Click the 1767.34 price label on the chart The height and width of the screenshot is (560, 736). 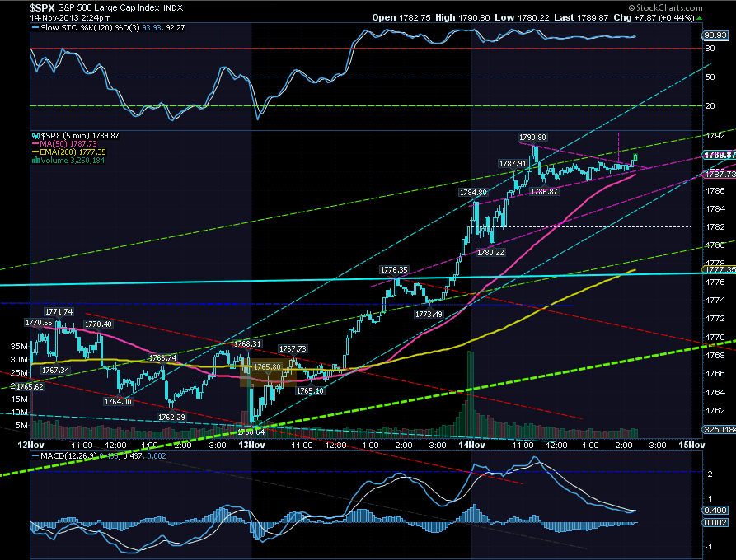tap(56, 370)
